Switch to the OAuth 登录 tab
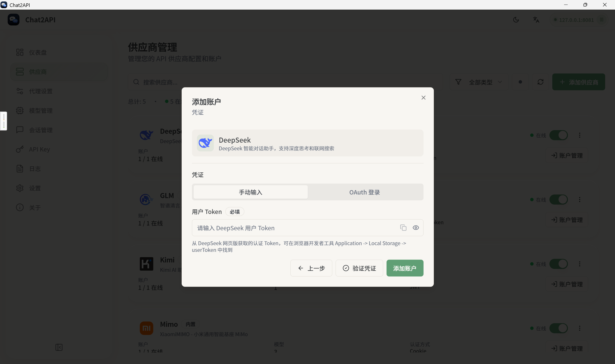Viewport: 615px width, 364px height. [x=365, y=192]
